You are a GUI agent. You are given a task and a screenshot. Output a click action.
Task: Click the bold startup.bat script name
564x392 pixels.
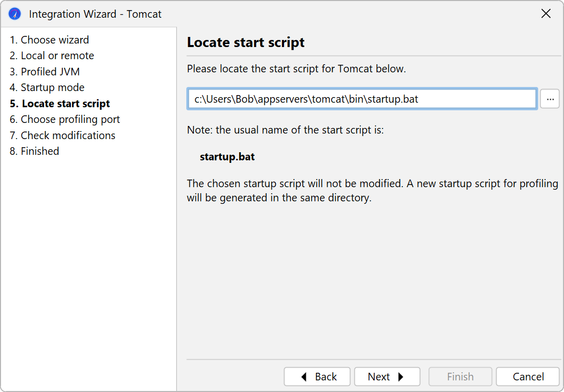tap(227, 157)
